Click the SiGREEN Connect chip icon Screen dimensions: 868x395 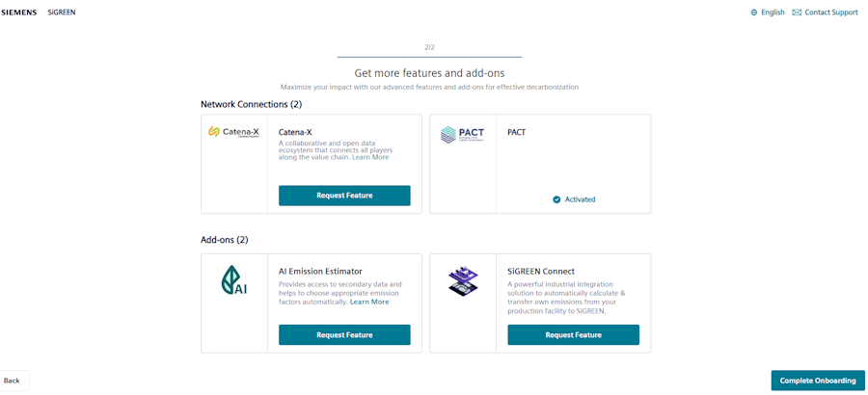pos(463,281)
